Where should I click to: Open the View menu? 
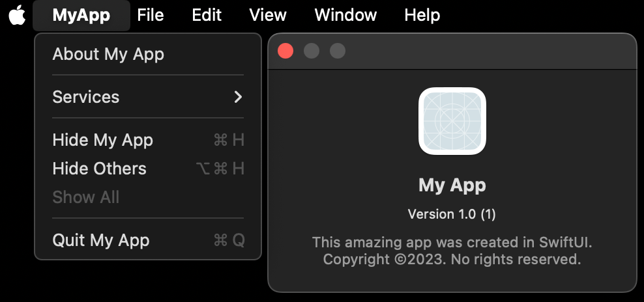pyautogui.click(x=268, y=15)
